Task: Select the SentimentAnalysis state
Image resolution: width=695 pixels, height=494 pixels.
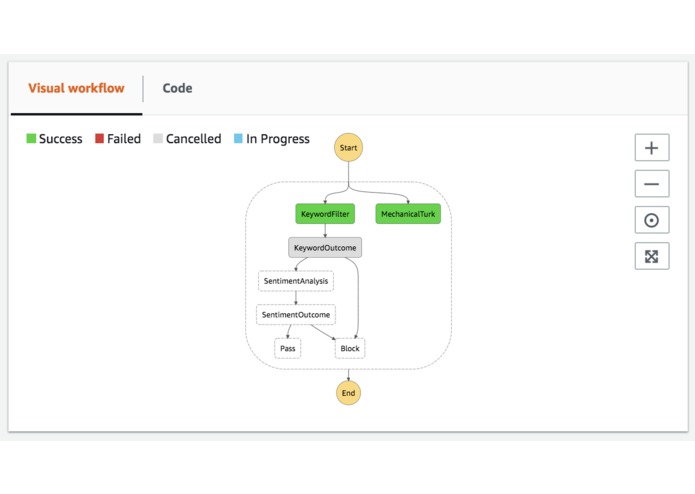Action: [296, 281]
